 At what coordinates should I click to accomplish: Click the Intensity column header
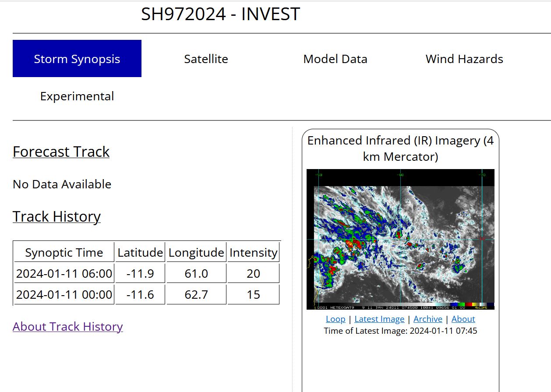[x=254, y=253]
